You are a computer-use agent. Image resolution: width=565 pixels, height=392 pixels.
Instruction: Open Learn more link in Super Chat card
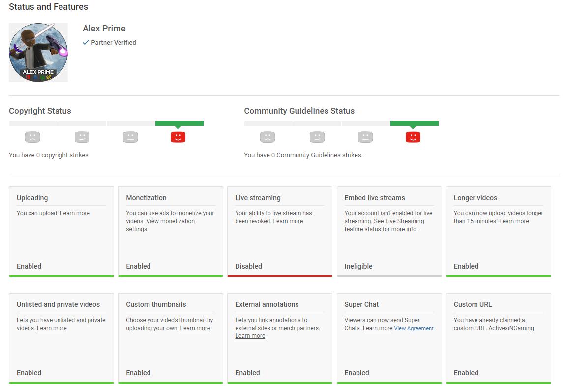tap(378, 328)
